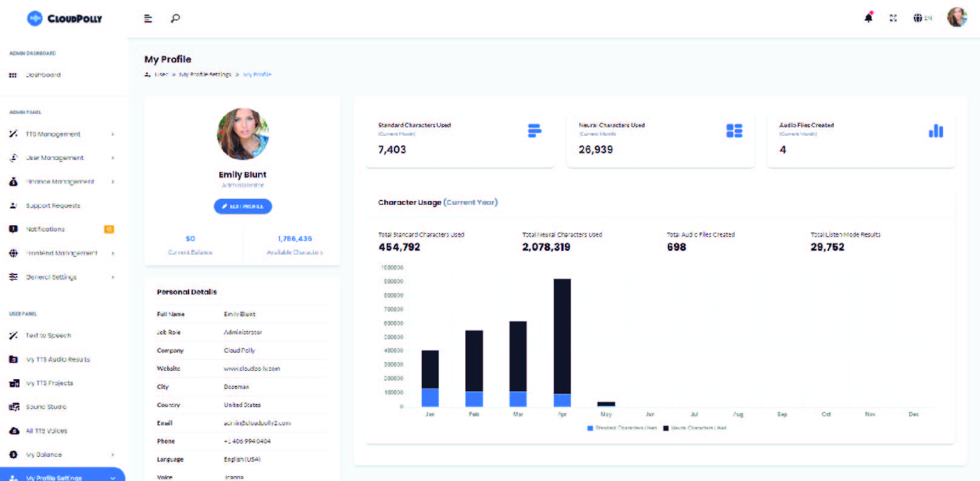
Task: Click the 1,786,436 available characters value
Action: coord(295,239)
